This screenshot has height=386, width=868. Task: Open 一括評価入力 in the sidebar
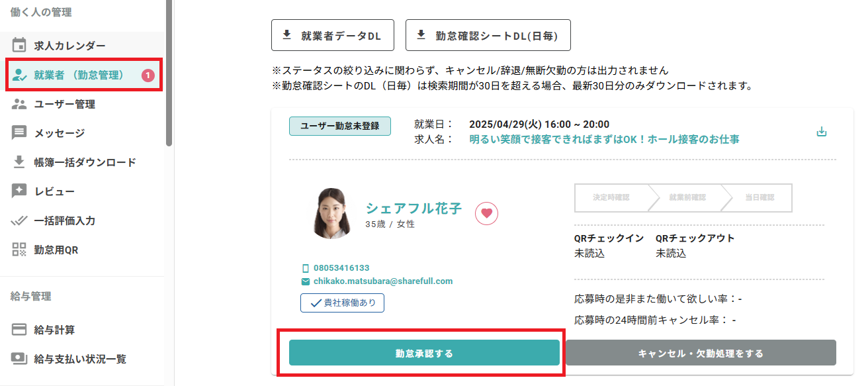(65, 220)
